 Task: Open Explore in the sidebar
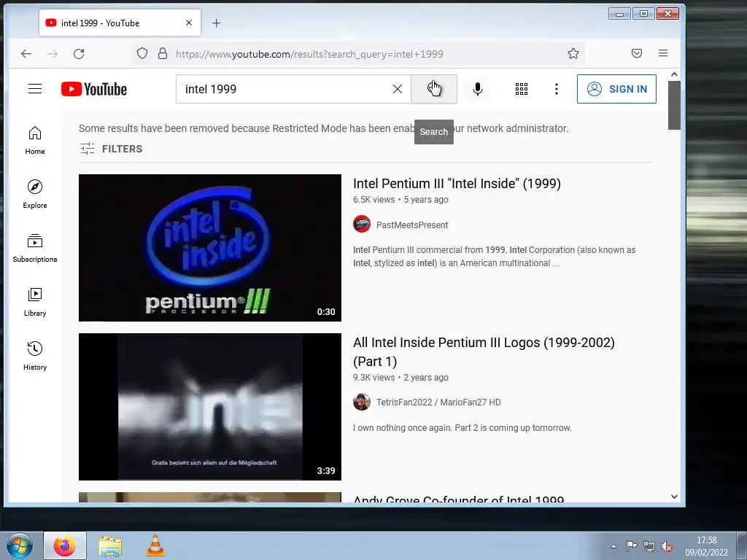point(35,194)
